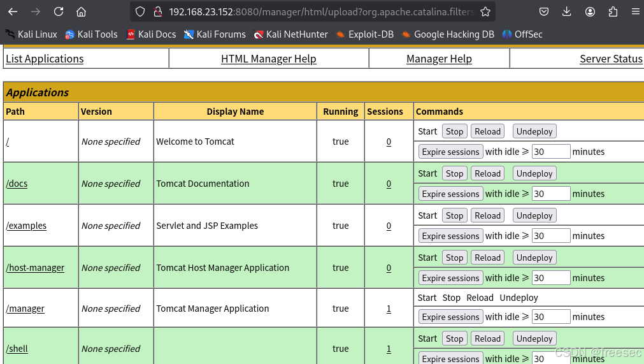This screenshot has height=364, width=644.
Task: Expire sessions for /manager application
Action: [450, 317]
